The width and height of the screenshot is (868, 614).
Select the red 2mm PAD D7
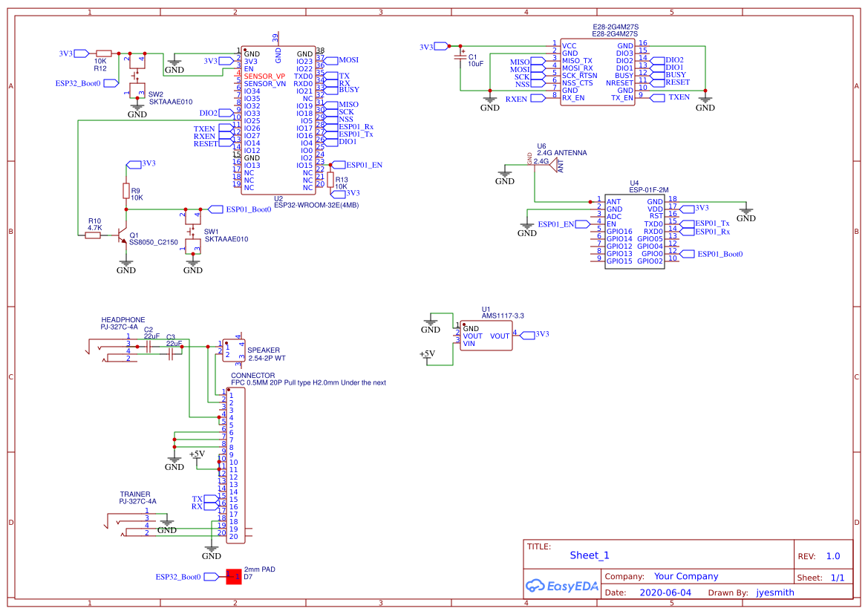tap(234, 576)
